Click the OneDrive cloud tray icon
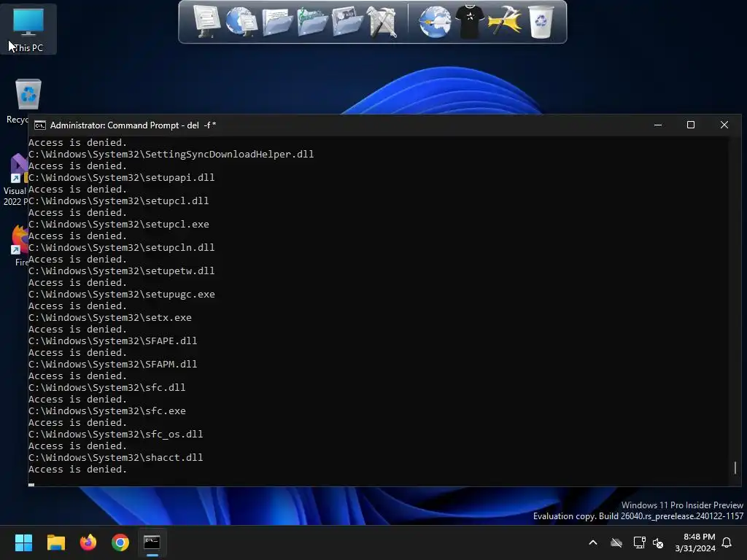The height and width of the screenshot is (560, 747). click(616, 542)
